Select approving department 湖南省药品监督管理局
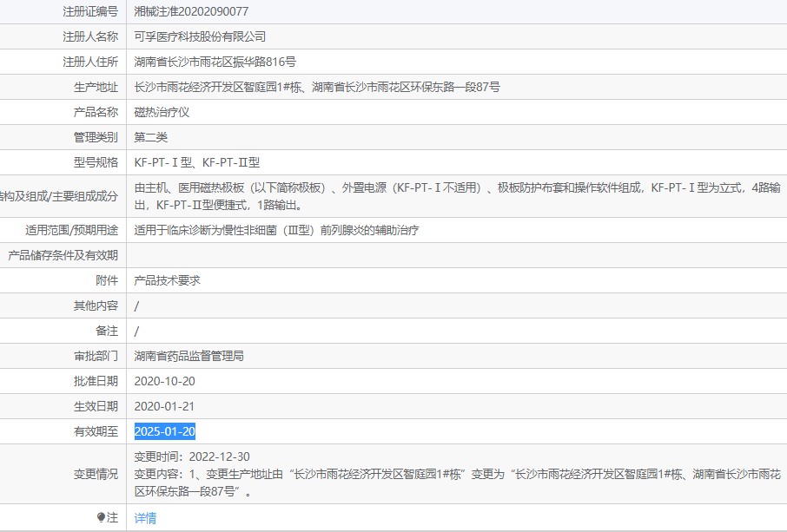Image resolution: width=787 pixels, height=532 pixels. point(188,356)
